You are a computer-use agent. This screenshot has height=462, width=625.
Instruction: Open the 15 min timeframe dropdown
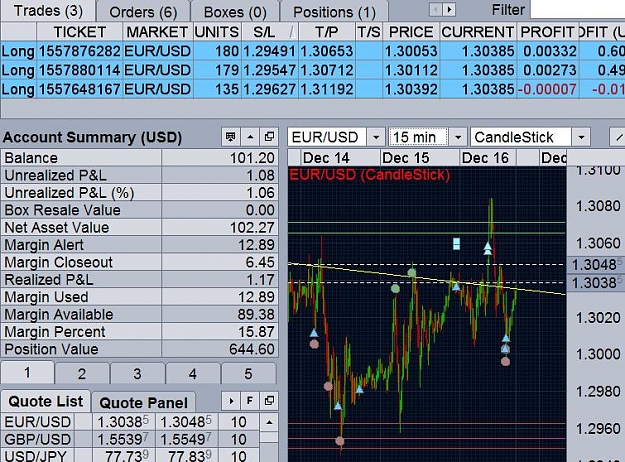click(458, 138)
